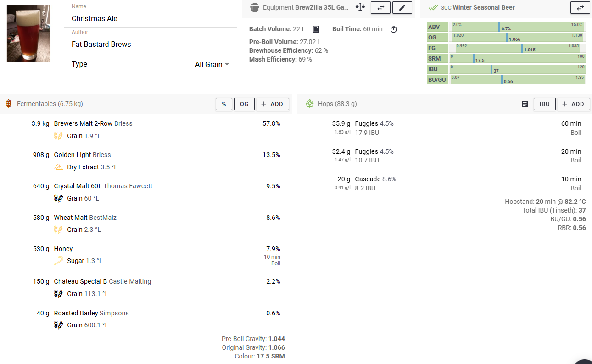The height and width of the screenshot is (364, 592).
Task: Click the boil time stopwatch icon
Action: 393,29
